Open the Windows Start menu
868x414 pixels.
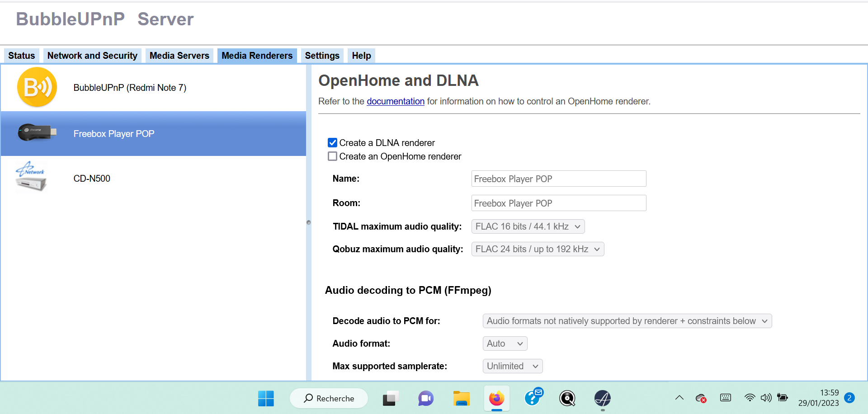pos(266,398)
